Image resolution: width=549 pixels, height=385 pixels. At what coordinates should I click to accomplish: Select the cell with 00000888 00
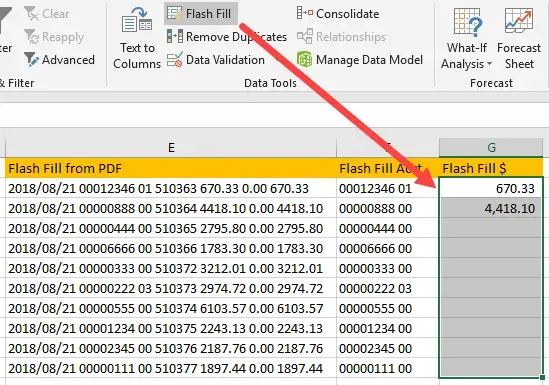point(388,208)
